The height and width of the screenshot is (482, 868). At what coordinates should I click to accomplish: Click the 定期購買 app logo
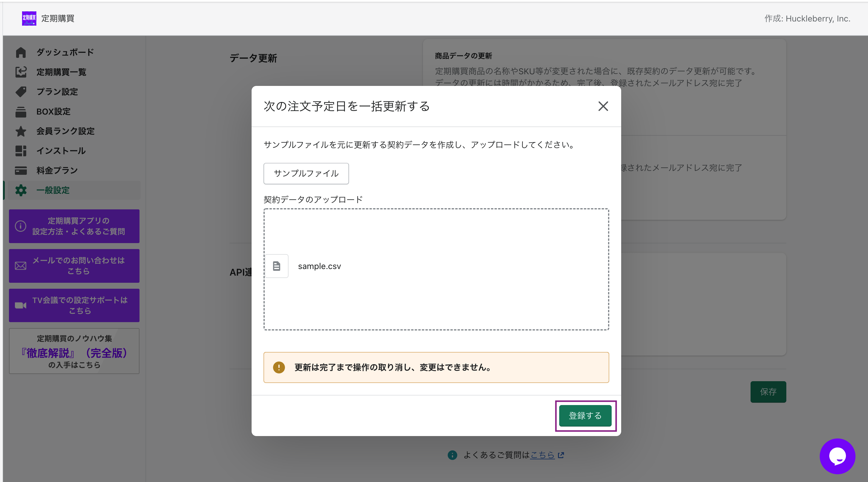(29, 18)
